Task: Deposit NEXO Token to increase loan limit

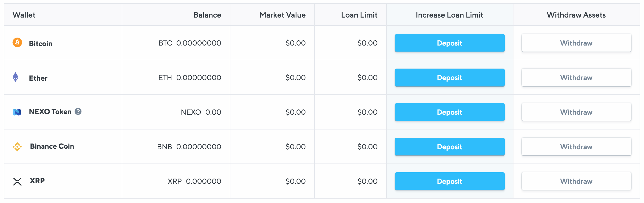Action: (x=450, y=112)
